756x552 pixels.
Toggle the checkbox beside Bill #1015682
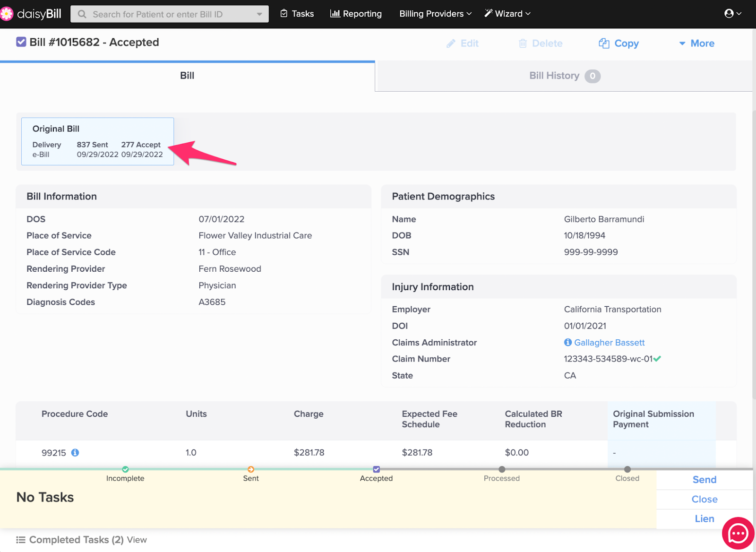[x=21, y=42]
